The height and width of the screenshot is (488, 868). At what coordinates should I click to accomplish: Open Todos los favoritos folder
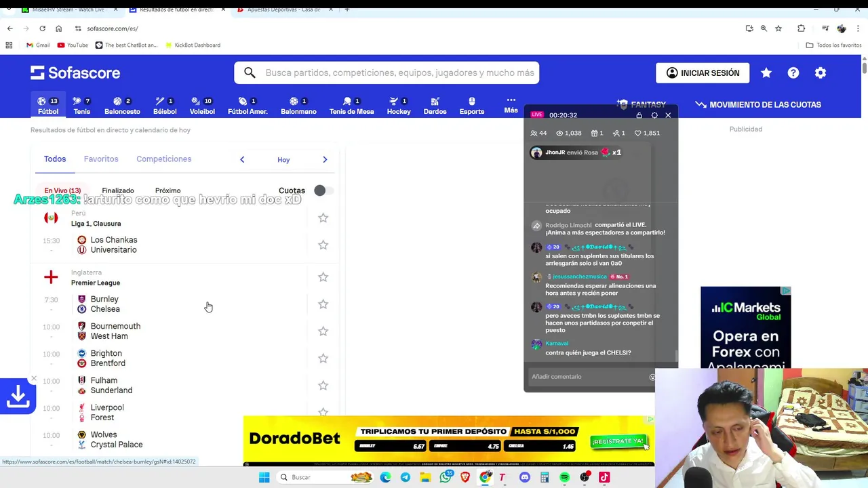[833, 45]
